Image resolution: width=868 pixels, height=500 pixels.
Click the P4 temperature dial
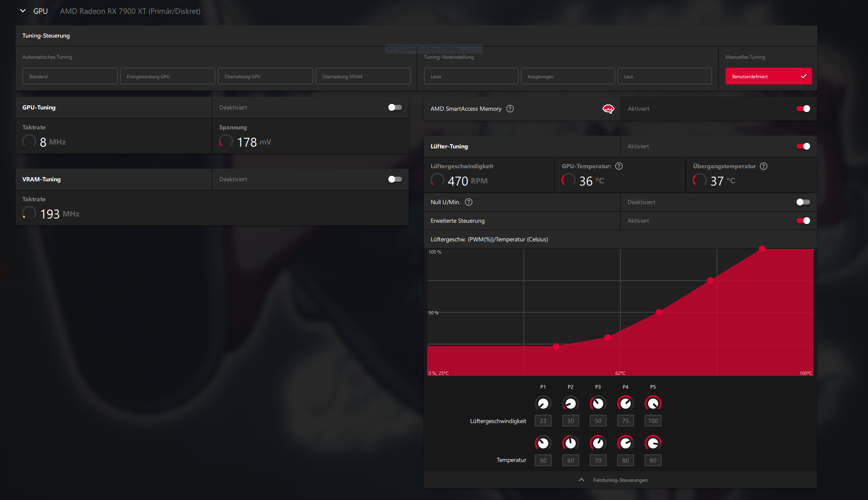point(625,443)
